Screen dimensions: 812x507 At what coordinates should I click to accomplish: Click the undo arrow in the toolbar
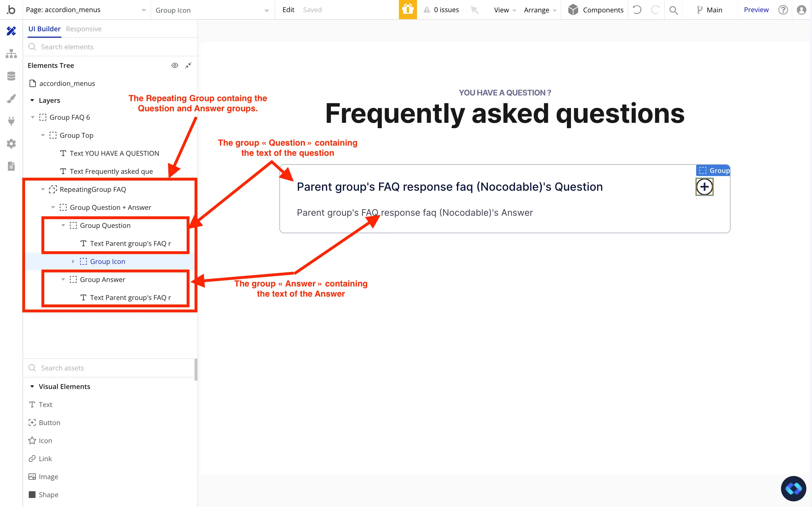click(x=637, y=10)
